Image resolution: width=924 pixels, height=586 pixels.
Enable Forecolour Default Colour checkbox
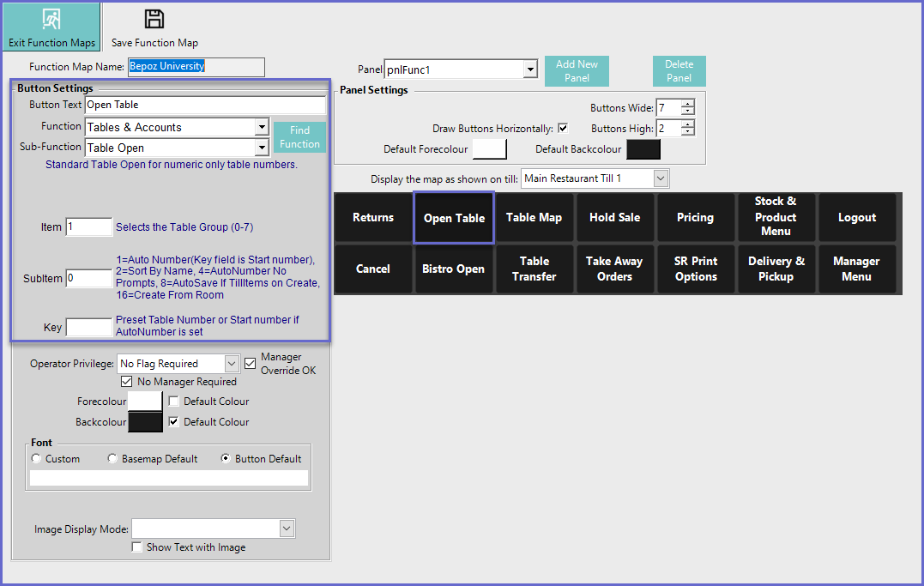[173, 401]
